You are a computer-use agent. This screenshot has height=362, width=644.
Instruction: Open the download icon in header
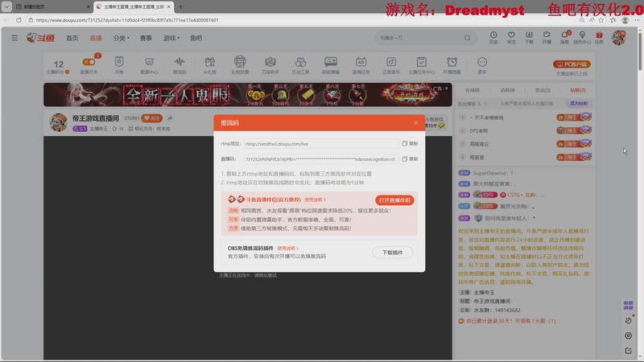click(529, 37)
